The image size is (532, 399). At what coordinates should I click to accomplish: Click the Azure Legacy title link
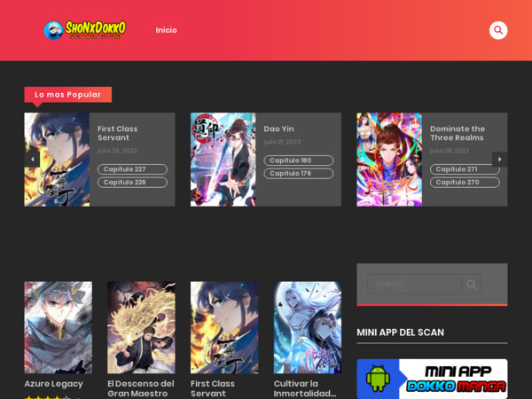click(x=53, y=384)
